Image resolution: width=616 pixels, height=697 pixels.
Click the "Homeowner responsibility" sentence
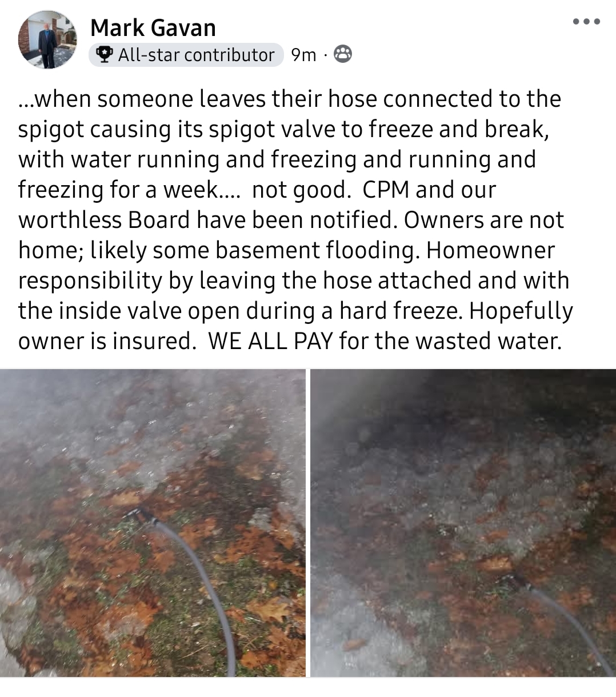[295, 281]
